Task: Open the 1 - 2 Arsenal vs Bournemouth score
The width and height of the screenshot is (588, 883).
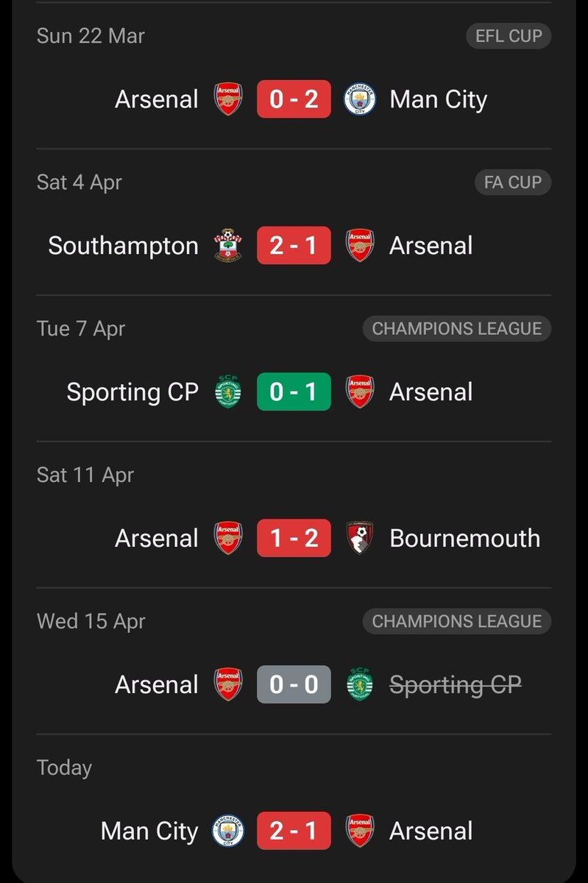Action: coord(294,539)
